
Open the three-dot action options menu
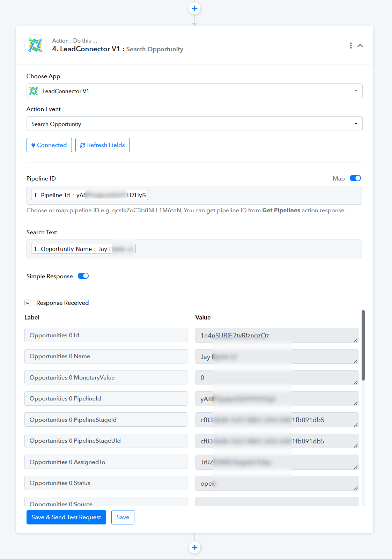[350, 45]
